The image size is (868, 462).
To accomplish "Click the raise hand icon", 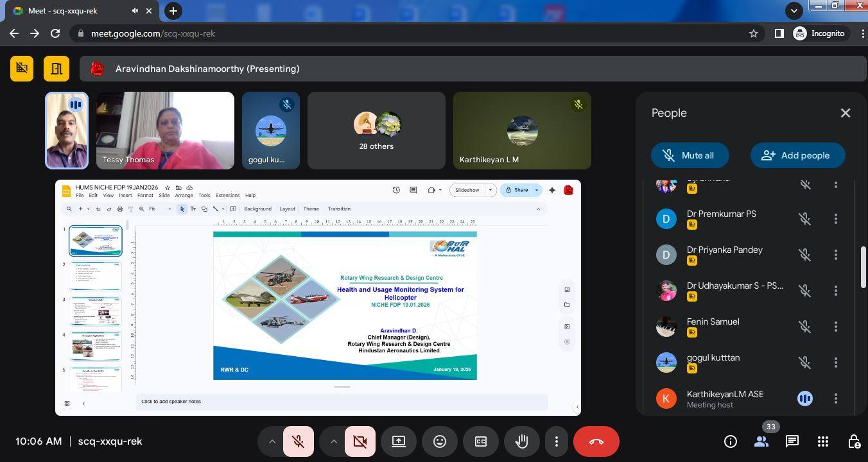I will (521, 441).
